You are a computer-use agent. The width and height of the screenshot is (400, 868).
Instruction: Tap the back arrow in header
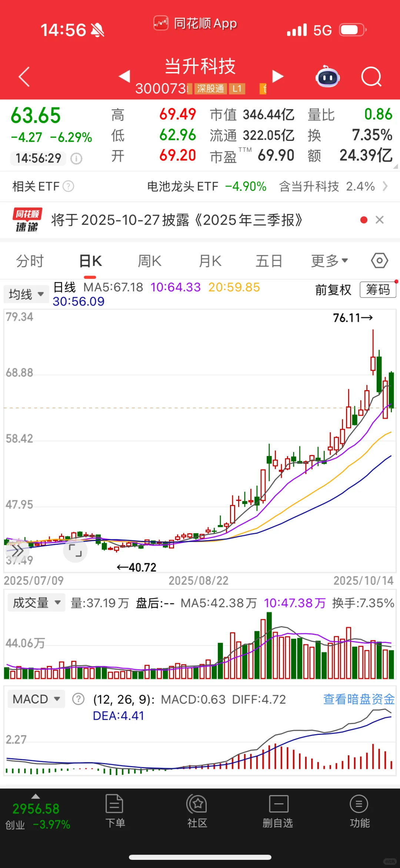[24, 77]
